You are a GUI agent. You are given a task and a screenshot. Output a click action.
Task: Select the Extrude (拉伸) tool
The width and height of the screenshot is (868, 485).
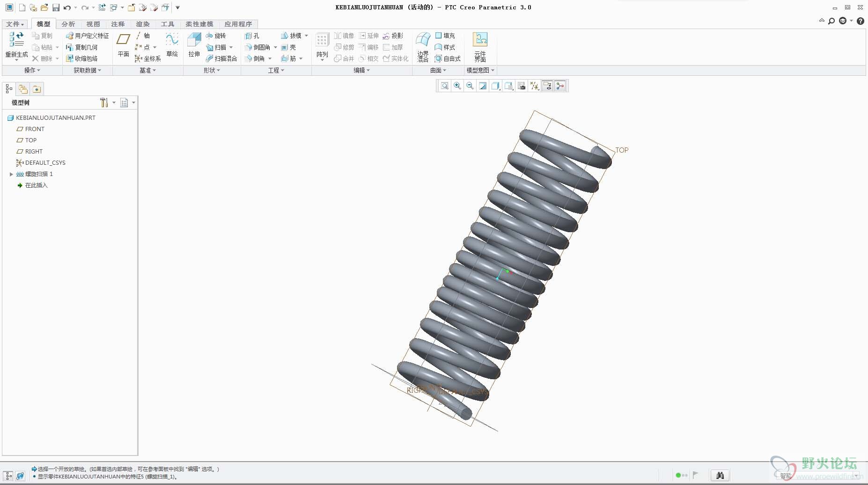click(194, 45)
